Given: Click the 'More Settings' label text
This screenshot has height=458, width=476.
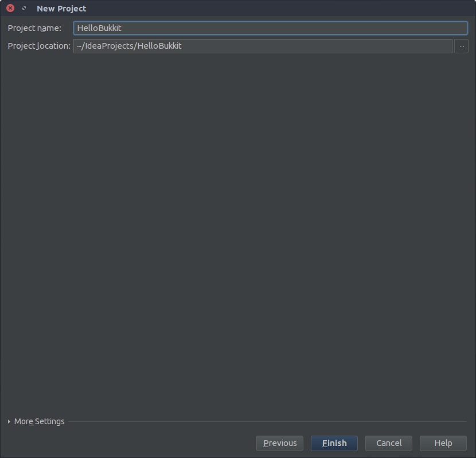Looking at the screenshot, I should tap(40, 421).
